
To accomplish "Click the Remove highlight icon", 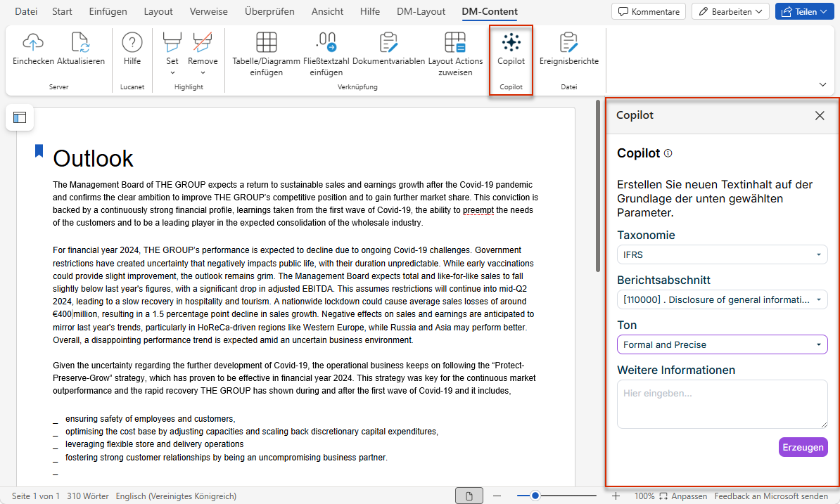I will (203, 41).
